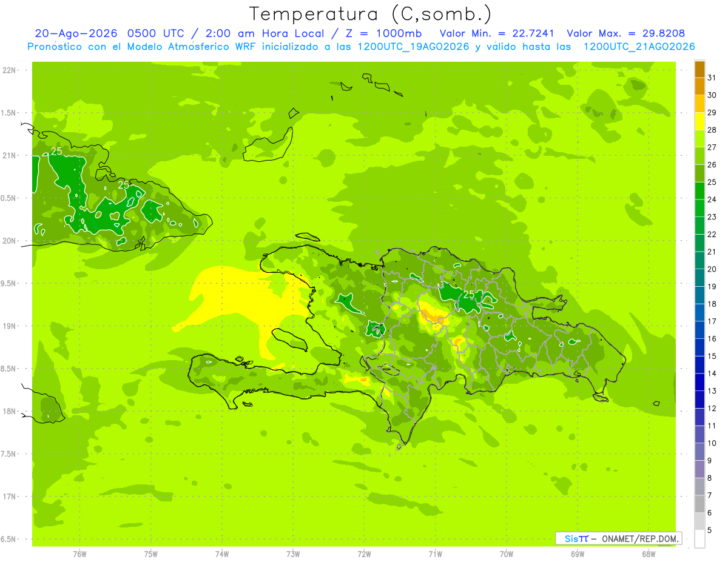Click colorbar label '20'
Screen dimensions: 728x562
[712, 269]
